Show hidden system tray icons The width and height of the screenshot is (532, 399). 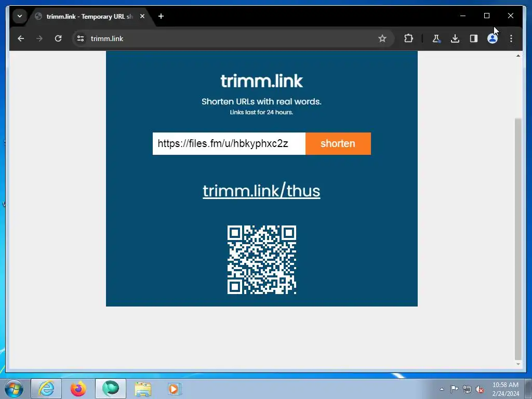[x=442, y=389]
